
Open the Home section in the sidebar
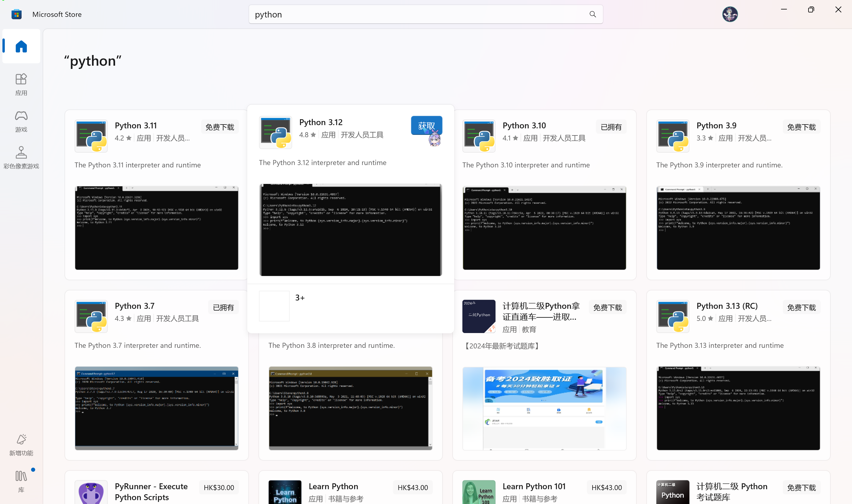point(21,46)
